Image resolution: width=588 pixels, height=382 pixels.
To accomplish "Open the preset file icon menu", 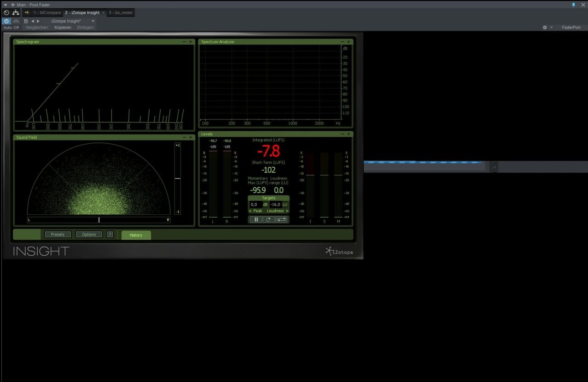I will (26, 21).
